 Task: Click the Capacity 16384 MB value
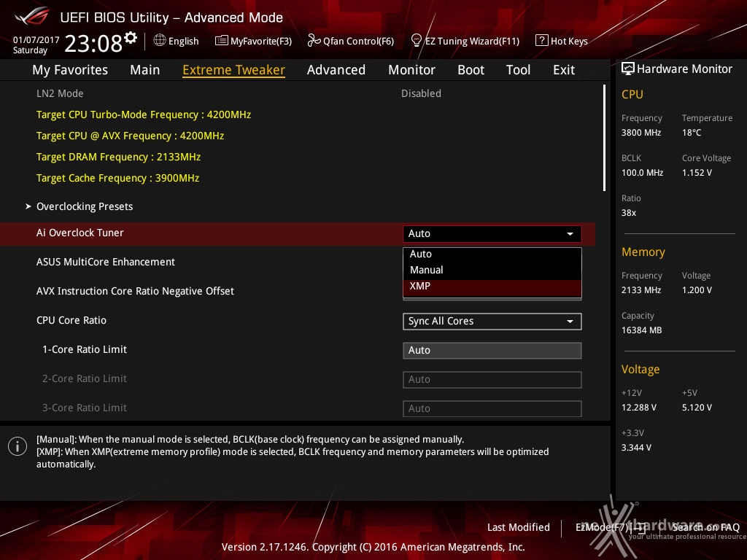[642, 330]
